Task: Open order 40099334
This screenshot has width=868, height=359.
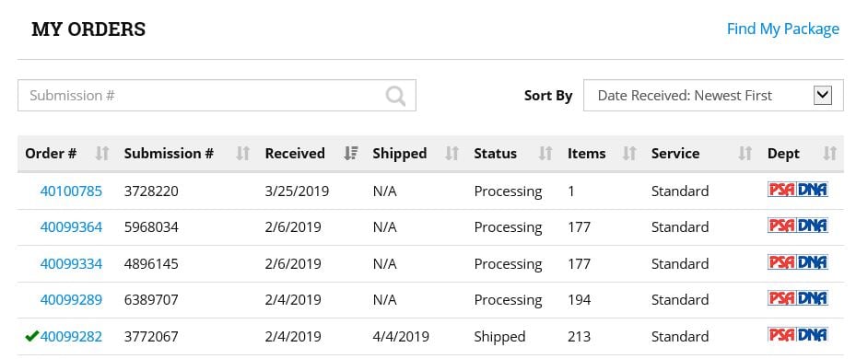Action: [x=71, y=263]
